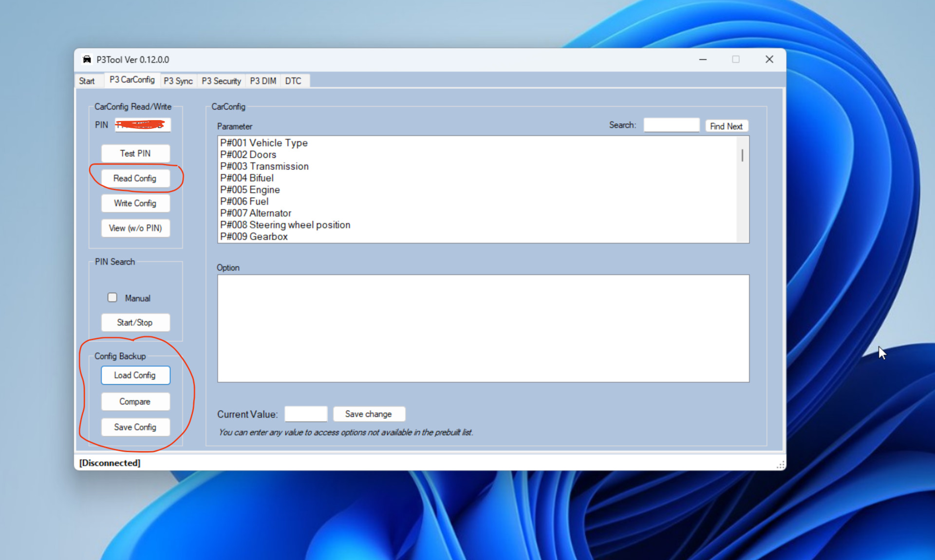Click the Save Config button
This screenshot has width=935, height=560.
point(135,427)
